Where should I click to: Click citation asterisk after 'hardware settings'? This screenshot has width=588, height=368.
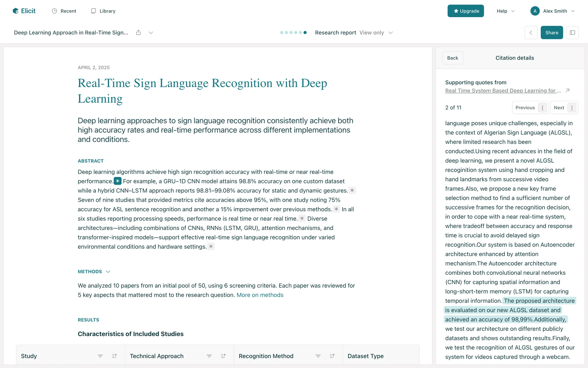click(211, 247)
